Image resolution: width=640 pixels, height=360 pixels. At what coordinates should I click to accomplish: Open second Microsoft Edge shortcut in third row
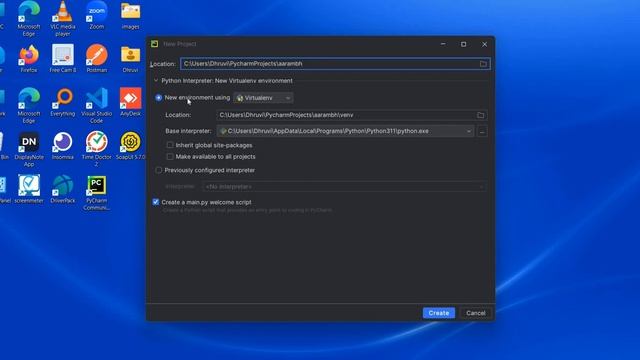click(29, 106)
